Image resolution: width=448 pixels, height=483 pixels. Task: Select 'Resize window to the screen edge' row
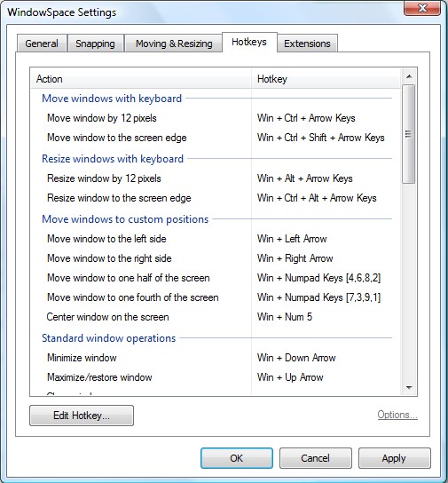click(x=216, y=198)
